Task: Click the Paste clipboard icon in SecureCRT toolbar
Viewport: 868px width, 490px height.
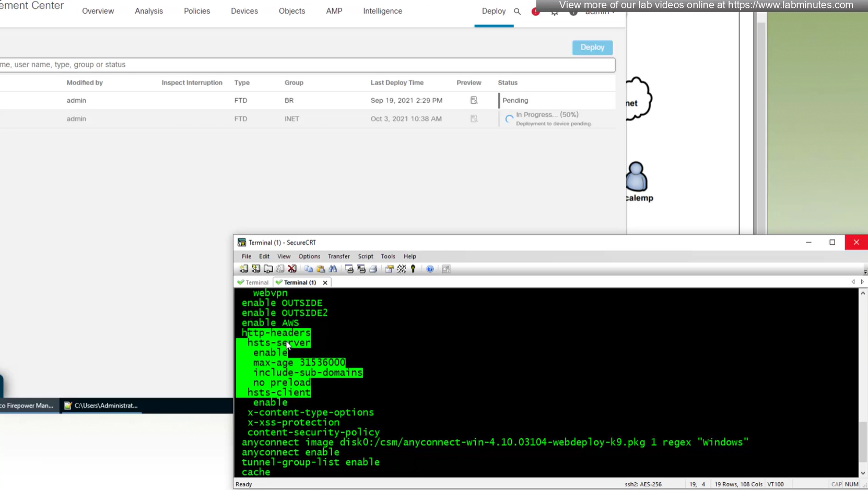Action: [x=321, y=269]
